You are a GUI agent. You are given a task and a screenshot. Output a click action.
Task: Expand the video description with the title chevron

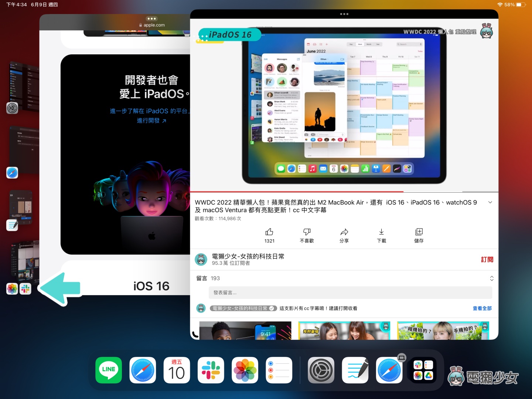click(490, 202)
